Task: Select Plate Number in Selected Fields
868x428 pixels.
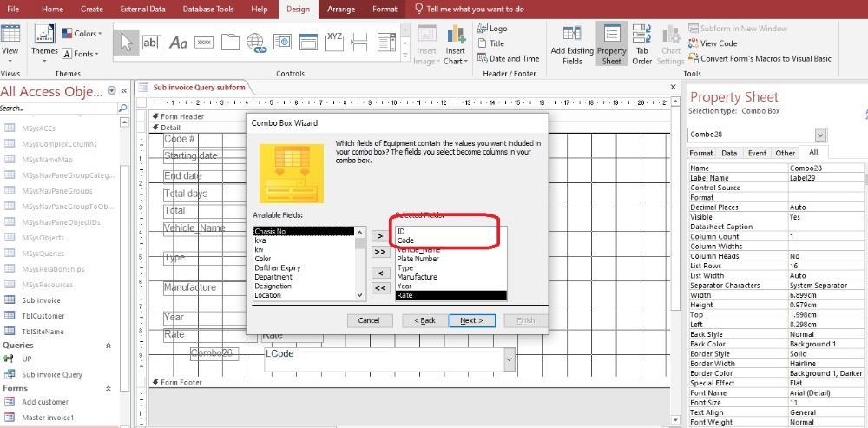Action: (x=450, y=259)
